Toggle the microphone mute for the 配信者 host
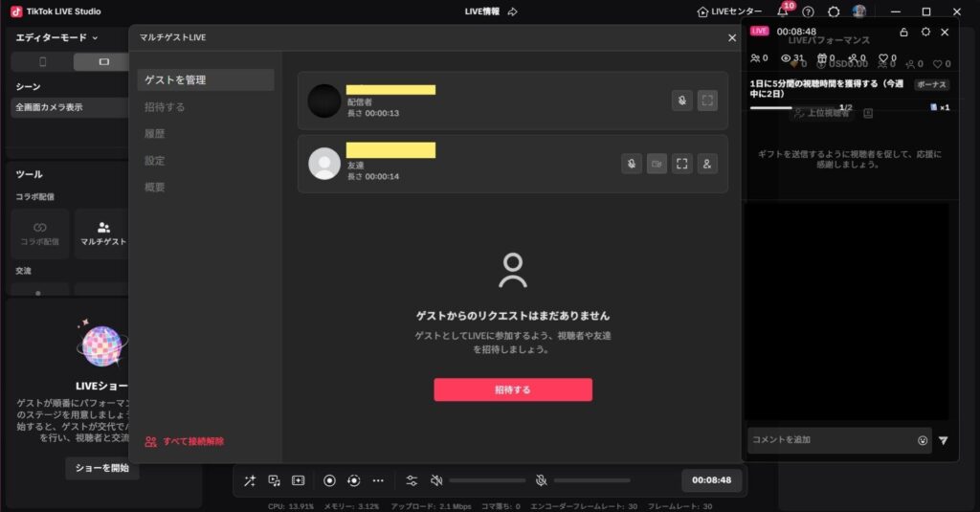 click(x=681, y=100)
